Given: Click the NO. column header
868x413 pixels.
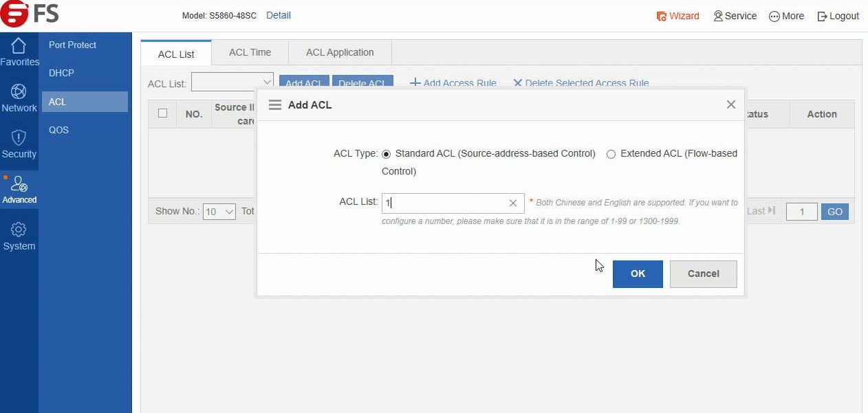Looking at the screenshot, I should [x=194, y=114].
